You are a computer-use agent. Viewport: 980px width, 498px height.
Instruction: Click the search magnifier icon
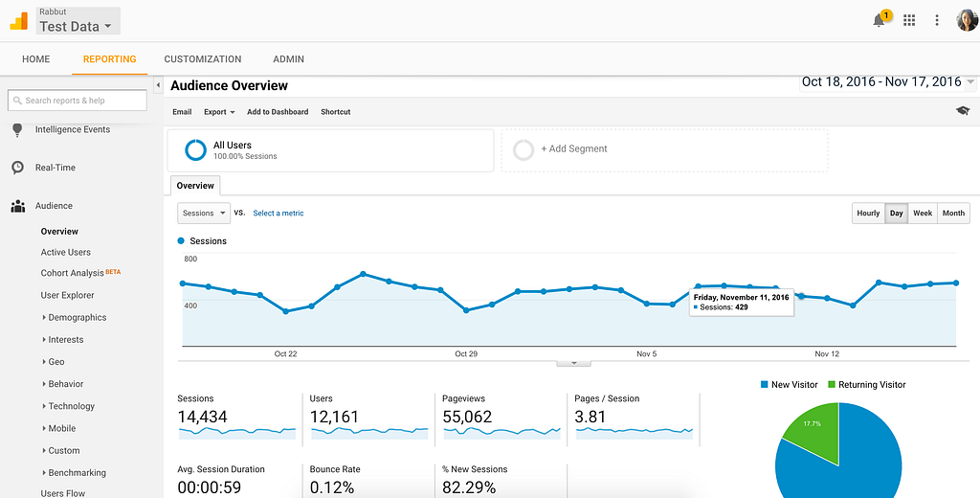pos(18,101)
